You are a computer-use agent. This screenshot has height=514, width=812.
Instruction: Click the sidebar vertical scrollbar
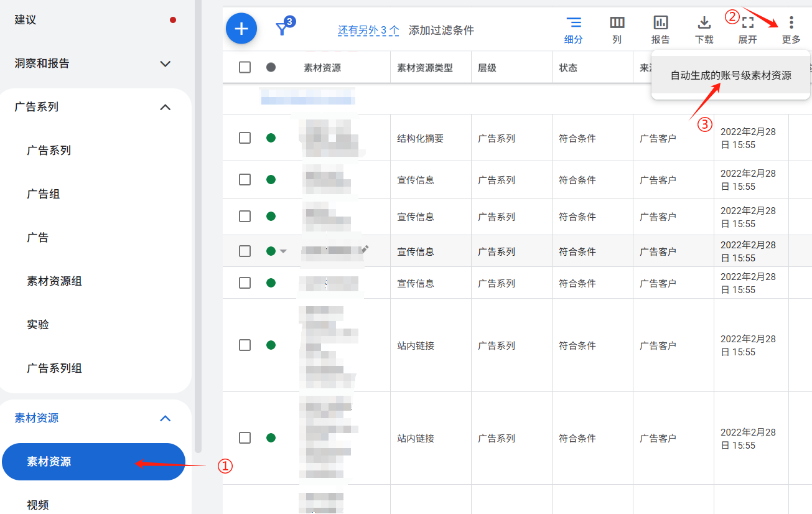[x=198, y=249]
